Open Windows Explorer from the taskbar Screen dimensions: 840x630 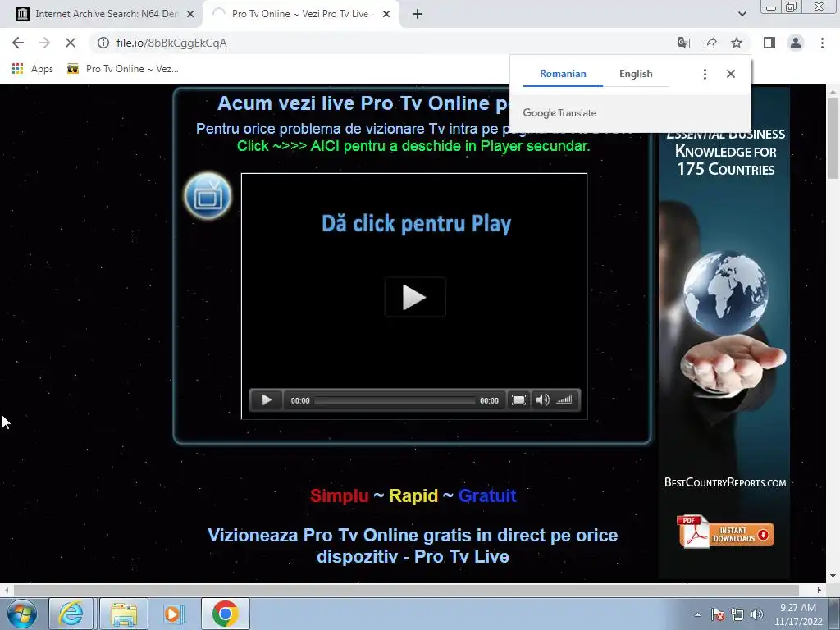pos(124,614)
